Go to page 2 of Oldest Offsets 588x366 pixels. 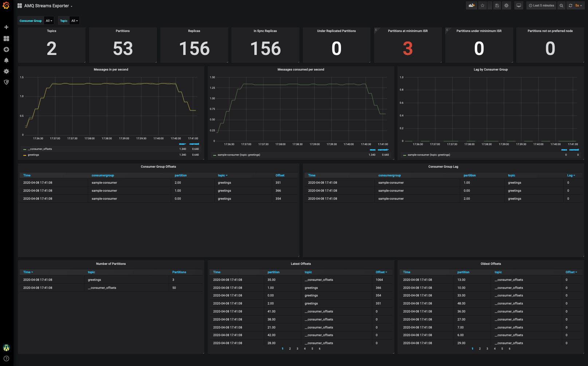point(480,349)
